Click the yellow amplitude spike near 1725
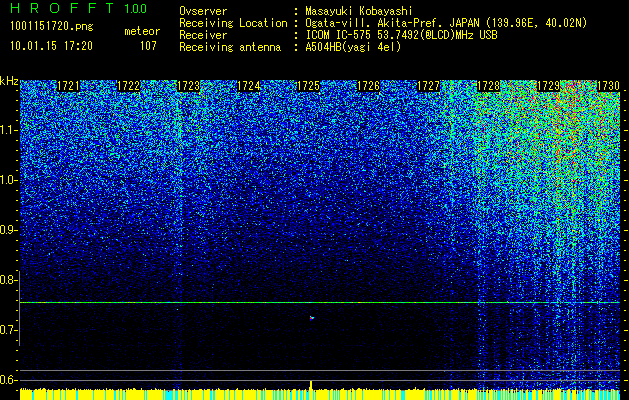Screen dimensions: 629x400 [x=311, y=385]
